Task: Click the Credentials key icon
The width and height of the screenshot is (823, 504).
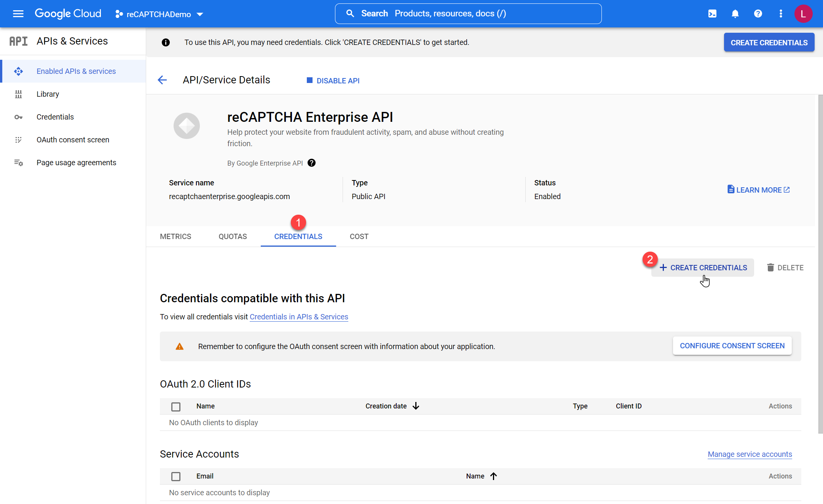Action: pos(18,117)
